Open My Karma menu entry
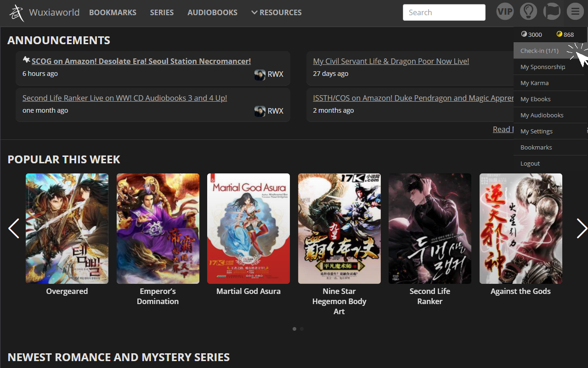 550,83
